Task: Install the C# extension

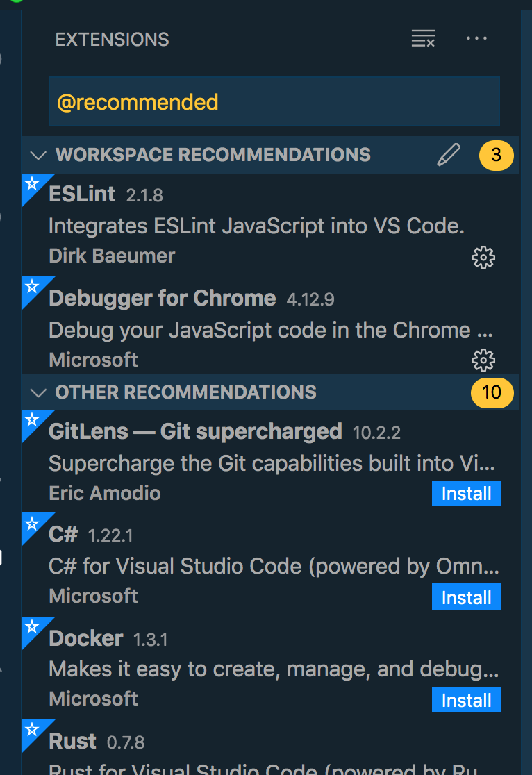Action: pos(466,597)
